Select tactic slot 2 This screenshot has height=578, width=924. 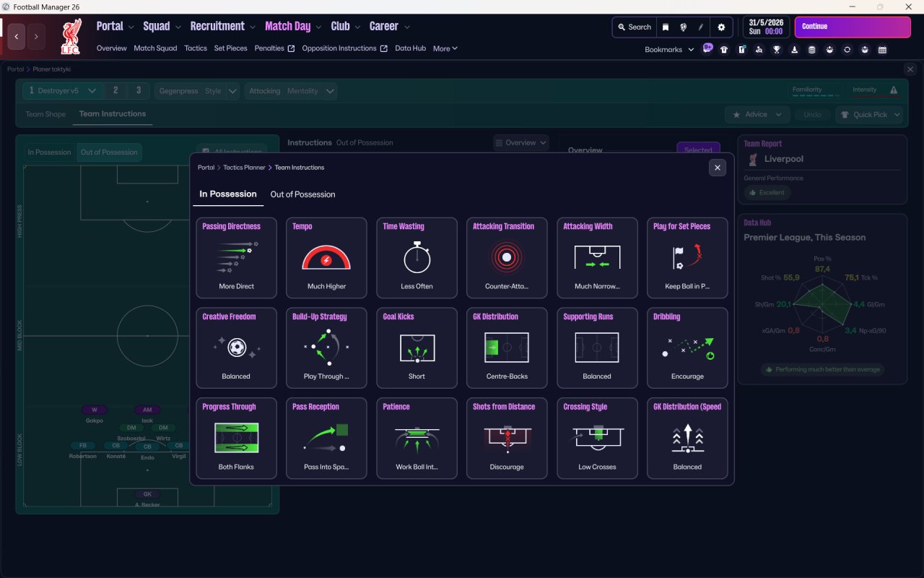[x=115, y=91]
